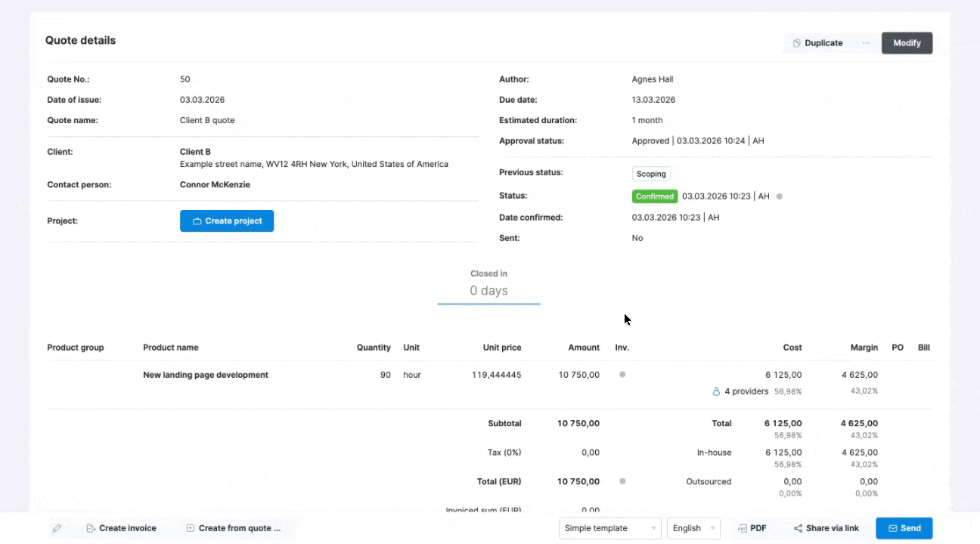Click the Scoping previous status tag
This screenshot has width=980, height=544.
tap(651, 174)
